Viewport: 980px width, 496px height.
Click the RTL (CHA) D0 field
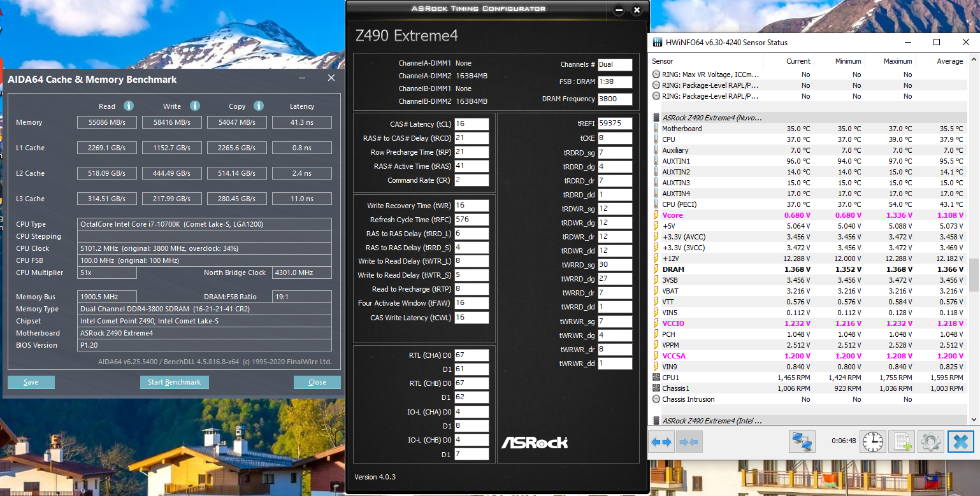coord(472,355)
